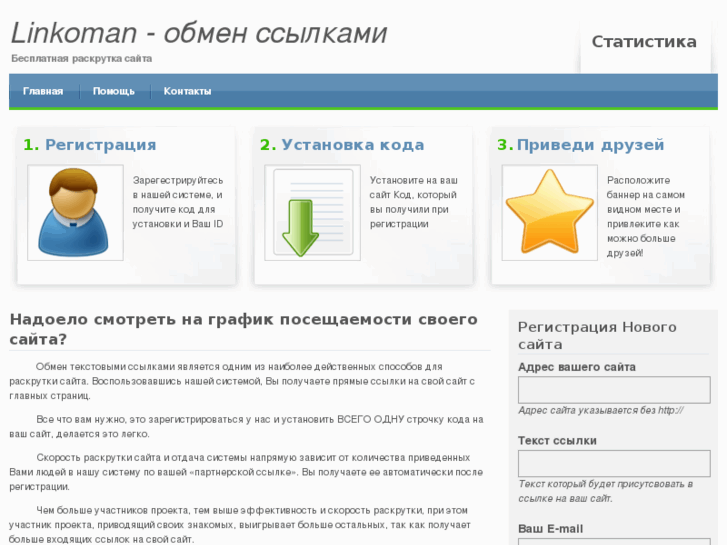Click the gold star icon
The width and height of the screenshot is (727, 545).
549,212
